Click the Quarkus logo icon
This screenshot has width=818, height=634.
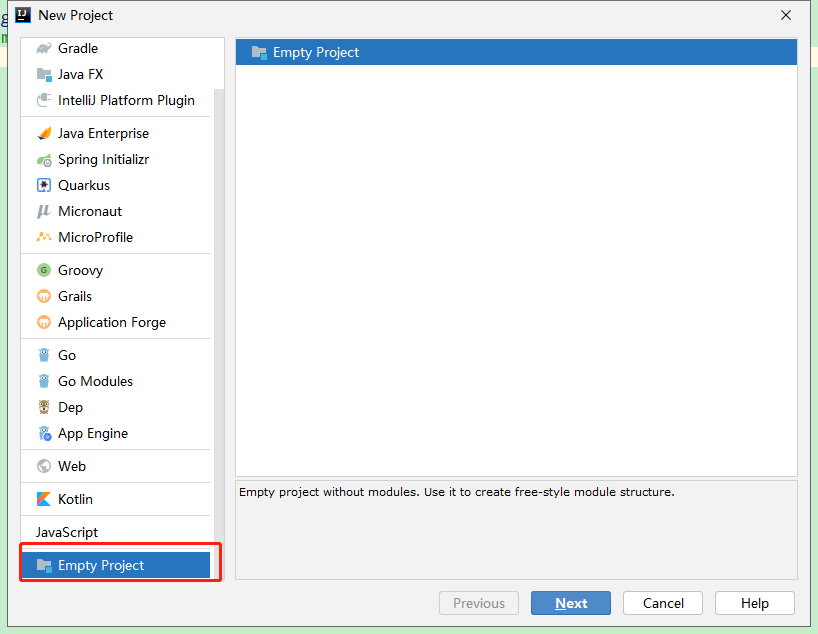coord(44,185)
